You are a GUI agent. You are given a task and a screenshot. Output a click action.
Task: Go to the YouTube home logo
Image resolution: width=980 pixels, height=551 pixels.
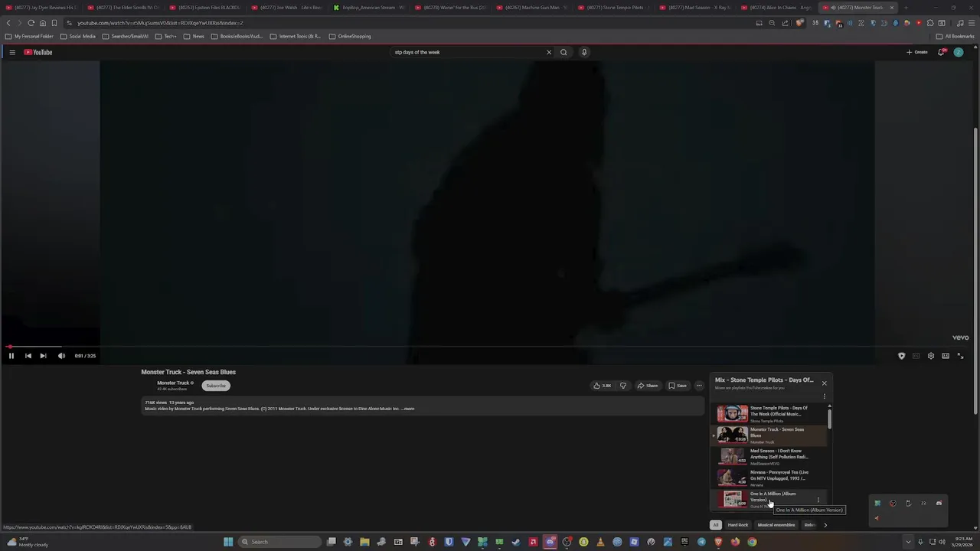tap(38, 52)
